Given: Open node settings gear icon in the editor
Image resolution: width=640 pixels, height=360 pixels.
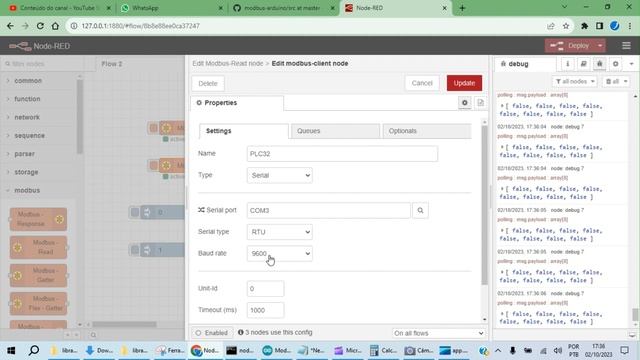Looking at the screenshot, I should pyautogui.click(x=464, y=103).
